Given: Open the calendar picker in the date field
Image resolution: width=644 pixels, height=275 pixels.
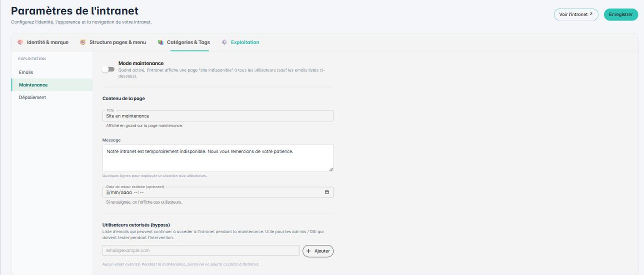Looking at the screenshot, I should tap(327, 192).
